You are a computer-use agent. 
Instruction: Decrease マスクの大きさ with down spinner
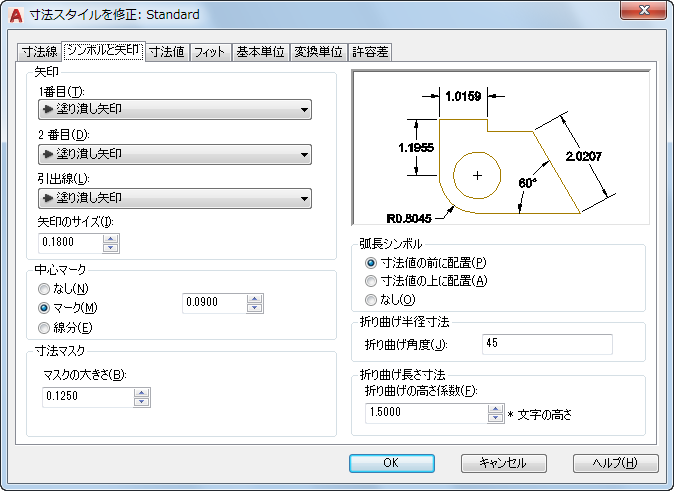click(x=141, y=402)
